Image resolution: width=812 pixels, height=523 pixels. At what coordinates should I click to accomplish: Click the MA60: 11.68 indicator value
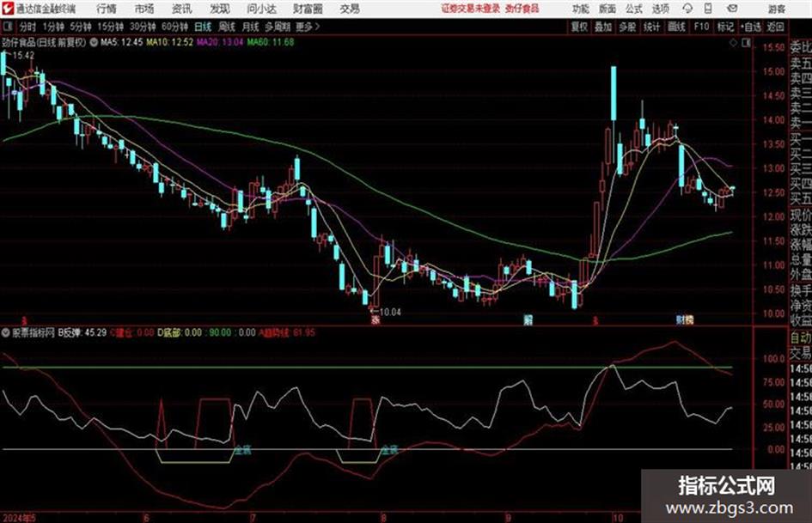click(x=271, y=42)
